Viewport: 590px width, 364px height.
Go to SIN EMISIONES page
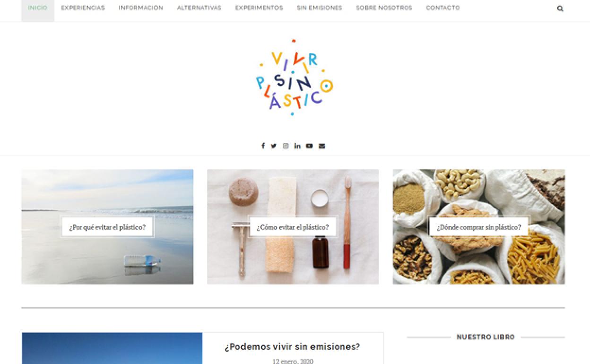320,8
